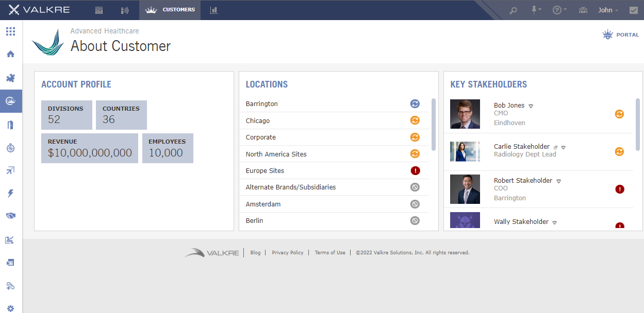Click Carlie Stakeholder orange sync status icon
This screenshot has width=644, height=313.
tap(620, 151)
